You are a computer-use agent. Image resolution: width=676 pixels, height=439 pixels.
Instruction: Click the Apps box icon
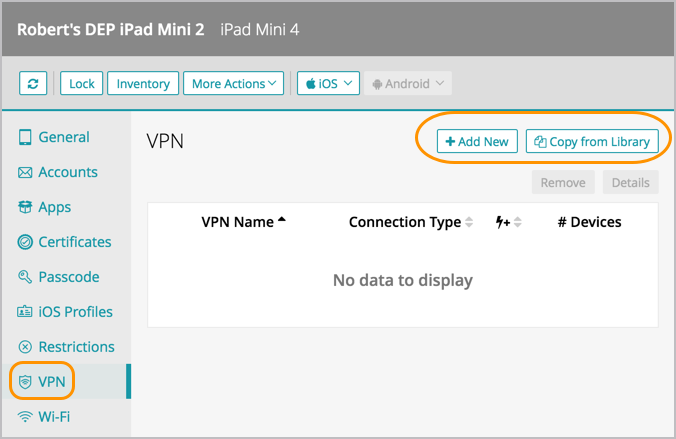[x=25, y=208]
